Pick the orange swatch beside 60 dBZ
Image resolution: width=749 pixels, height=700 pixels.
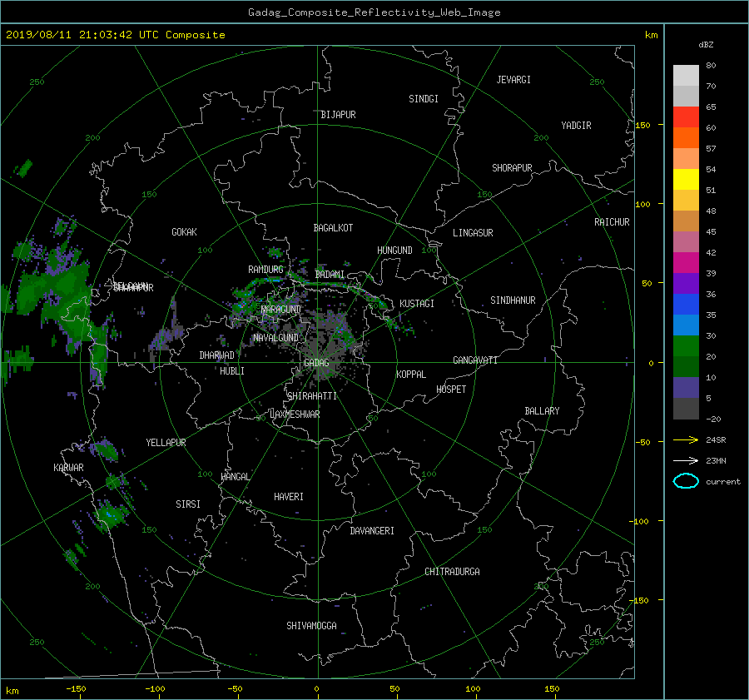(x=686, y=137)
